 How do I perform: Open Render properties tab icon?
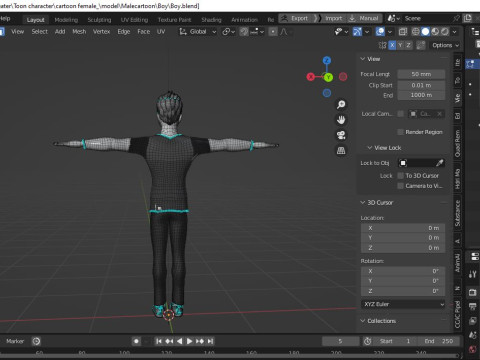point(473,292)
